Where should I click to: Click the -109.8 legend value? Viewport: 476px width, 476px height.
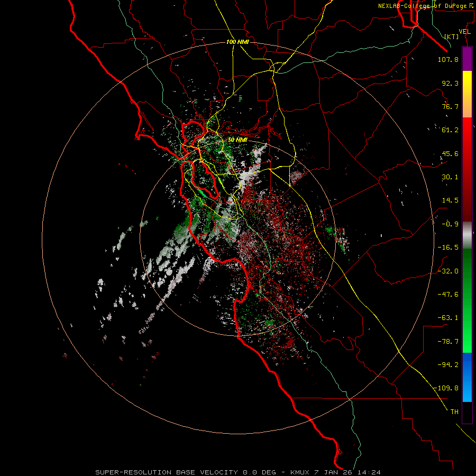click(446, 388)
